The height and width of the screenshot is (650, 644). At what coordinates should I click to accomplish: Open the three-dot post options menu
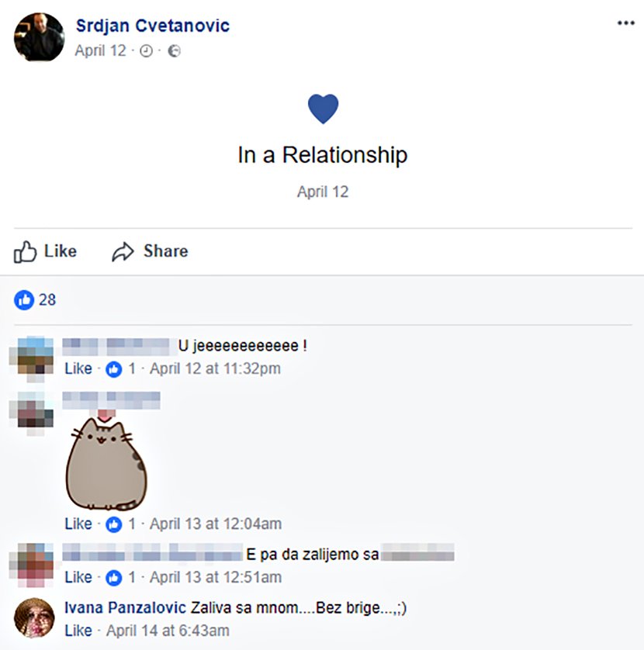click(x=625, y=23)
